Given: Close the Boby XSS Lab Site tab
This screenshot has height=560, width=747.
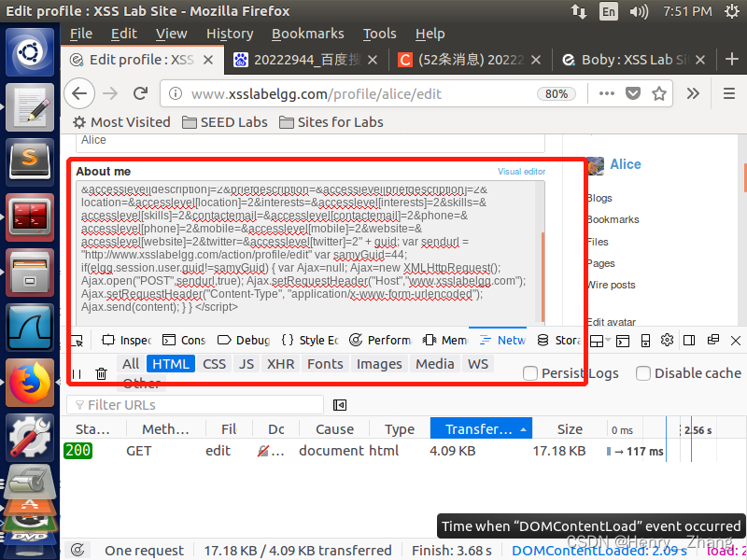Looking at the screenshot, I should 699,60.
